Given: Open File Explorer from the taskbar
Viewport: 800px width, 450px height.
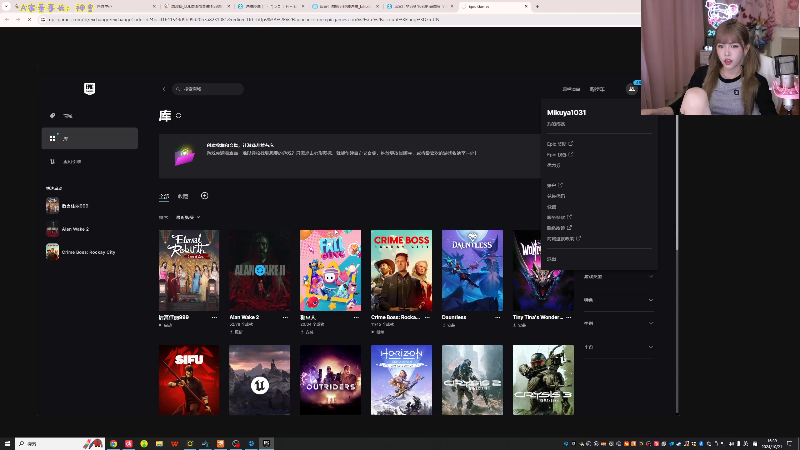Looking at the screenshot, I should 159,444.
